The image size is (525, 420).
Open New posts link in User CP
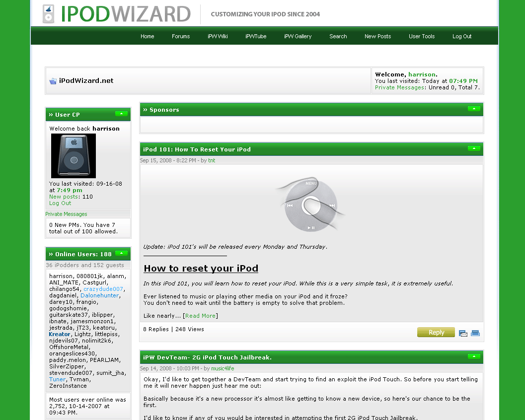click(x=64, y=197)
